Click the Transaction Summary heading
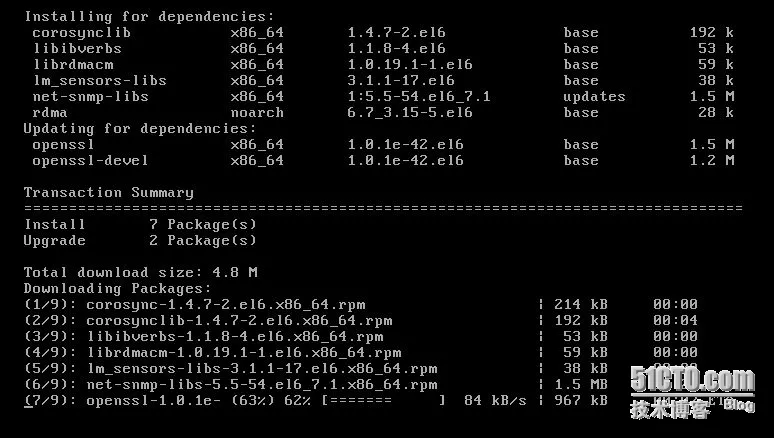The width and height of the screenshot is (774, 438). (109, 193)
